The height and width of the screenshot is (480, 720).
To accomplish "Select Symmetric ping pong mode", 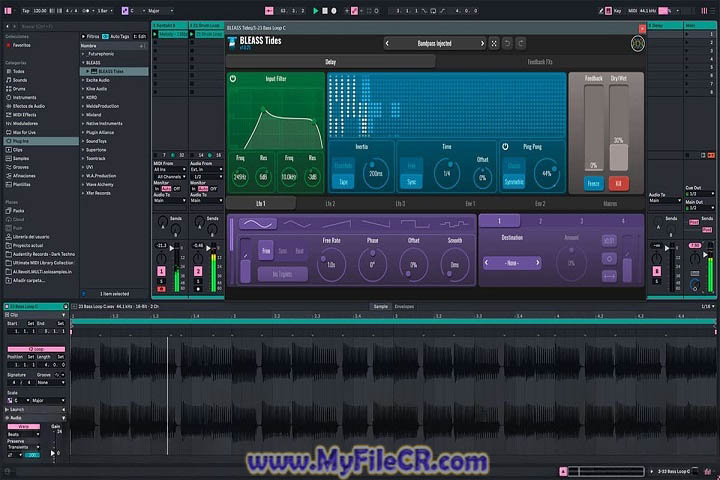I will click(514, 182).
